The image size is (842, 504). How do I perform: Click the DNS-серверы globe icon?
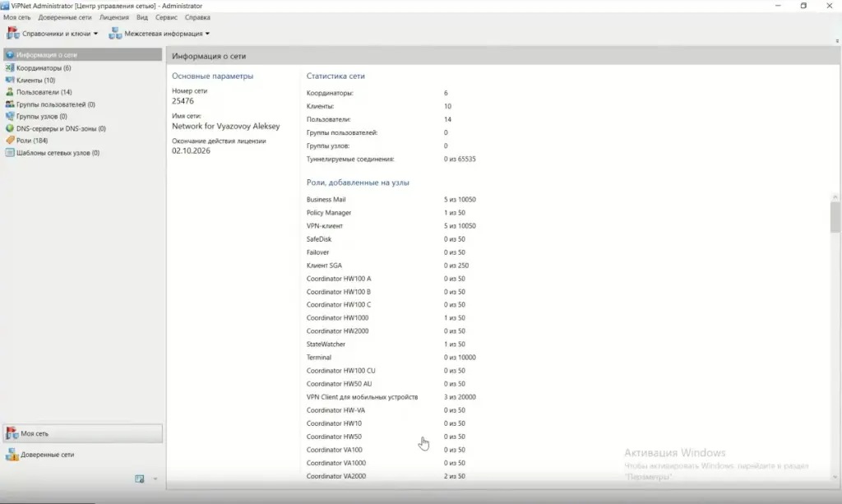[10, 128]
